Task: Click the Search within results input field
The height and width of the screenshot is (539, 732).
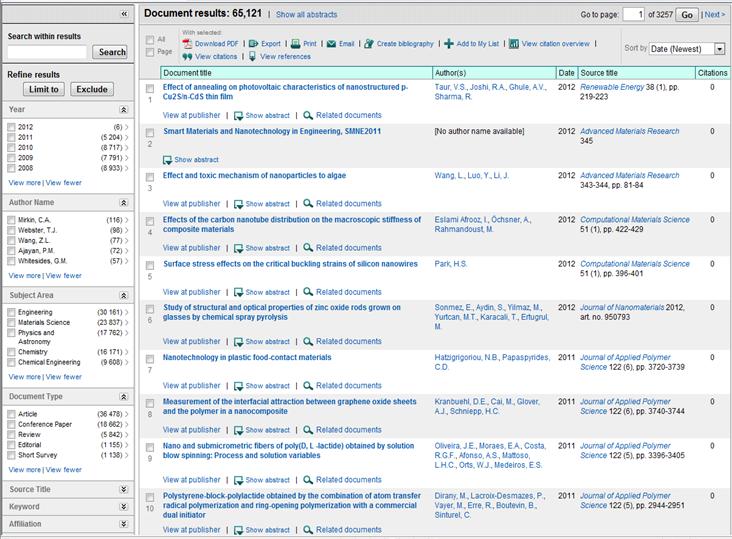Action: tap(47, 52)
